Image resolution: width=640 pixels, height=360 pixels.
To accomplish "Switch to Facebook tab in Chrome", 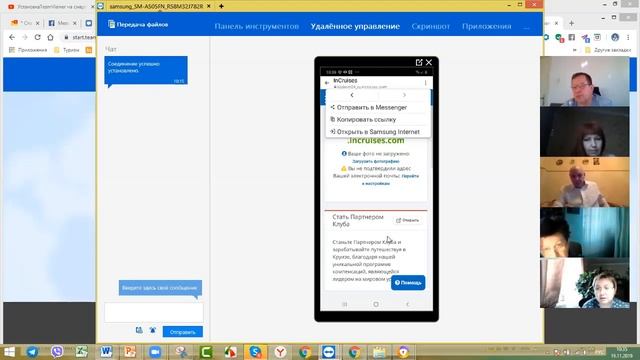I will [x=62, y=23].
